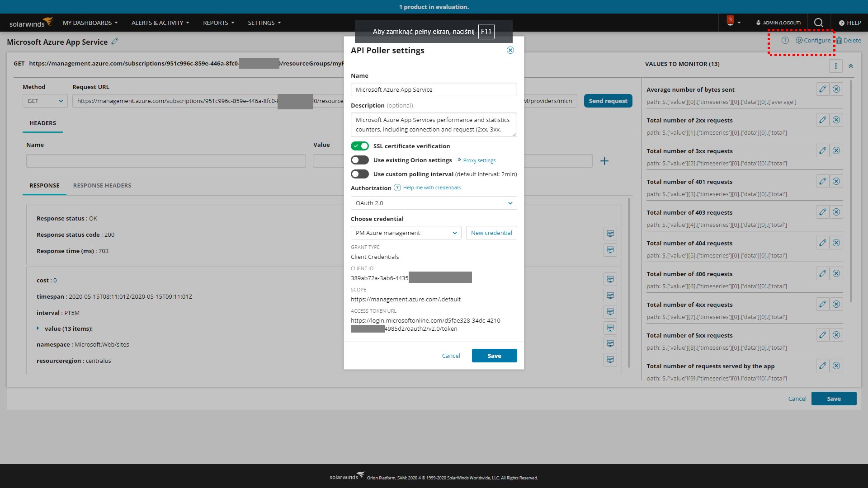Close the API Poller settings dialog
868x488 pixels.
[510, 50]
